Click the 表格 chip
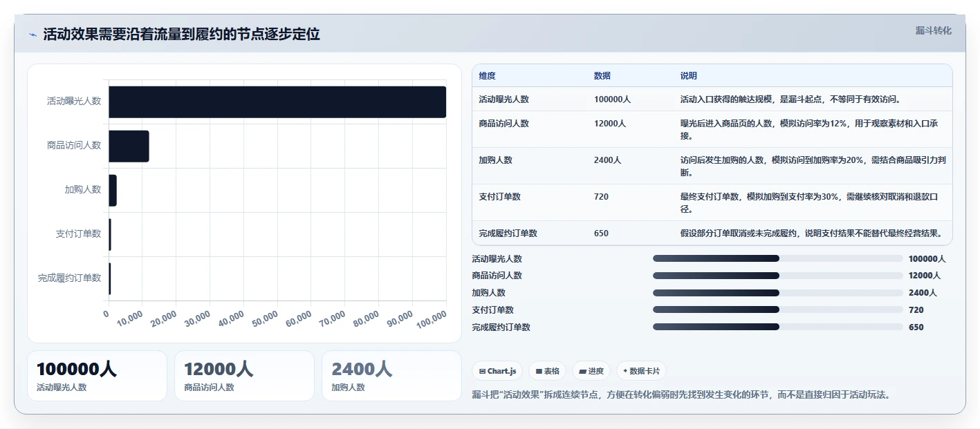980x429 pixels. click(547, 371)
